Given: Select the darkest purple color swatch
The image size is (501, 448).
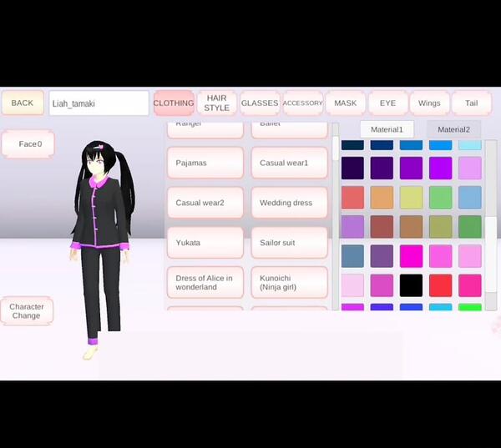Looking at the screenshot, I should 352,168.
